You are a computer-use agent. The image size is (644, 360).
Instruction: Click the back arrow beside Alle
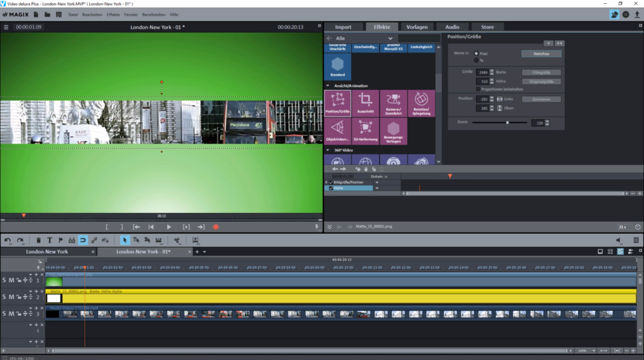coord(330,38)
